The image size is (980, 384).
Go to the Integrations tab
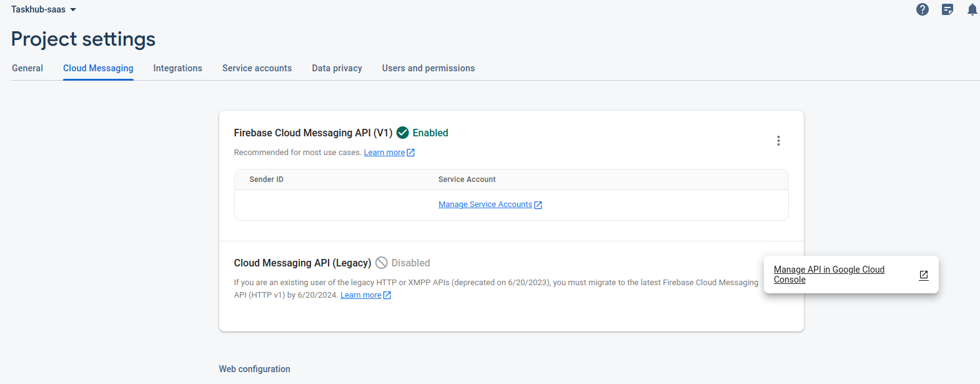177,68
